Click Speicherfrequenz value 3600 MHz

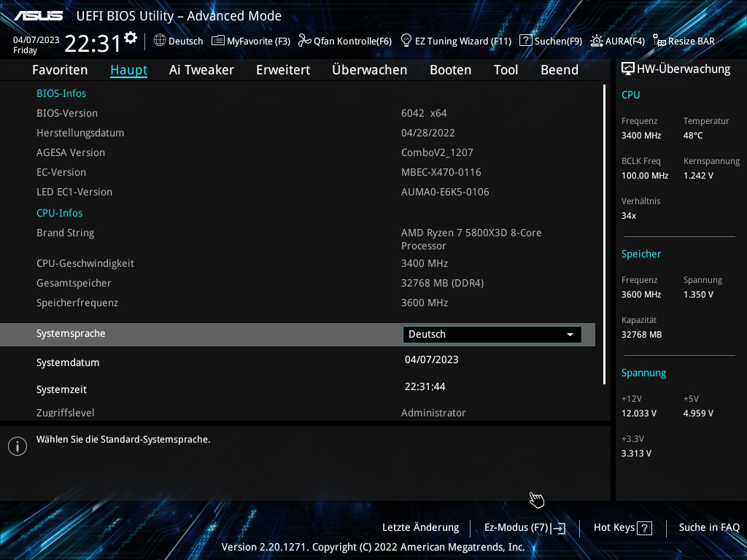(x=425, y=303)
